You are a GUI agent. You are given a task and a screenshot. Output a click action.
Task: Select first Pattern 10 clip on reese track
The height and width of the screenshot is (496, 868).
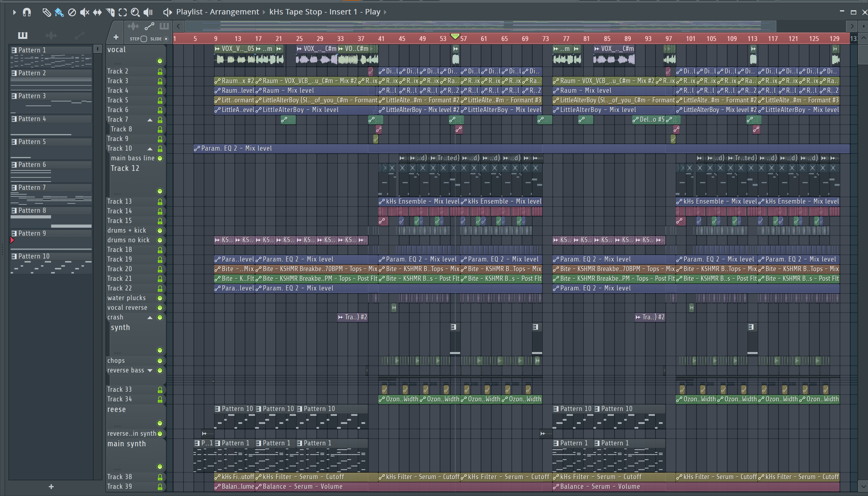point(234,416)
